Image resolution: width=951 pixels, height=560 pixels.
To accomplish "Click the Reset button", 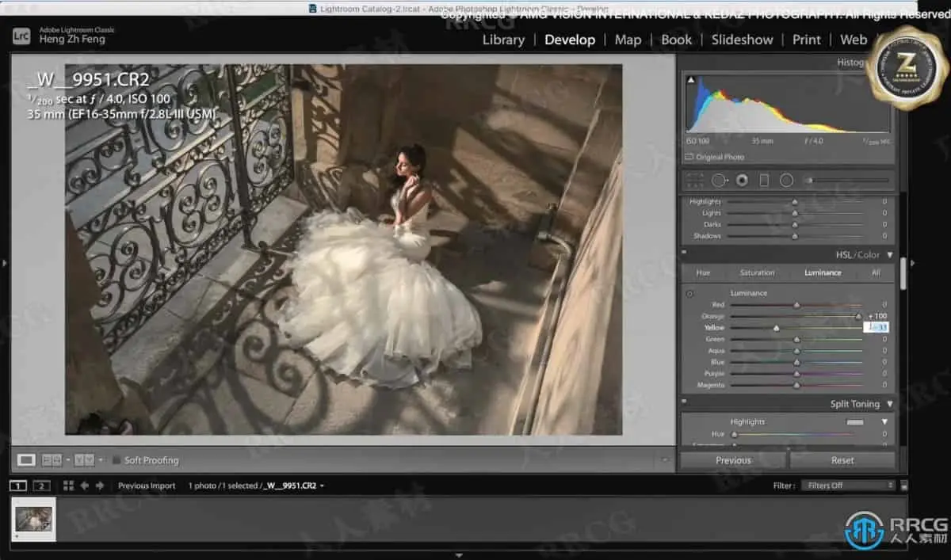I will pos(842,460).
